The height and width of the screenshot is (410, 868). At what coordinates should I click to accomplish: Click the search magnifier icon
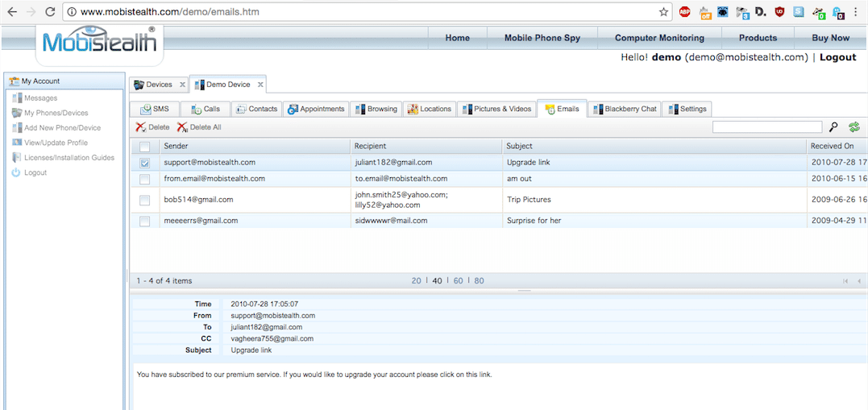click(833, 127)
